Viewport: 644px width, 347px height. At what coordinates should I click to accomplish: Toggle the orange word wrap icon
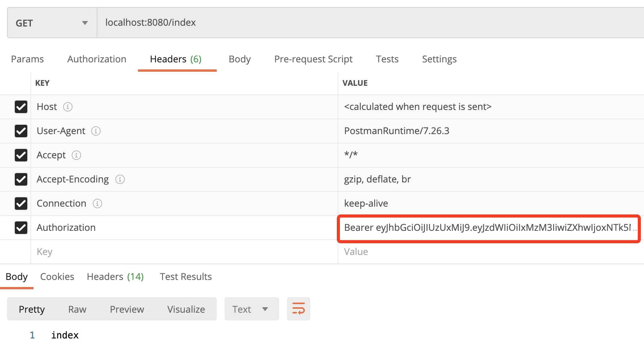click(x=298, y=309)
